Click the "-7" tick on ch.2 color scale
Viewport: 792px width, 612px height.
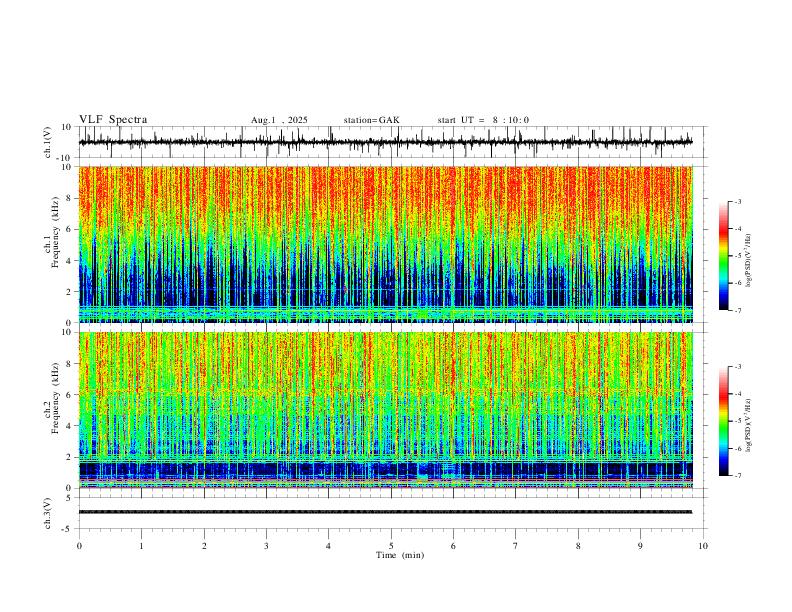point(738,476)
